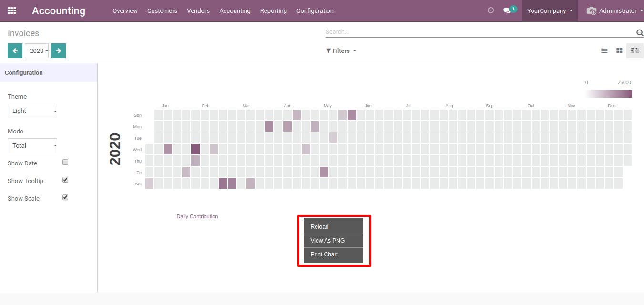644x305 pixels.
Task: Select the calendar heatmap view icon
Action: tap(634, 51)
